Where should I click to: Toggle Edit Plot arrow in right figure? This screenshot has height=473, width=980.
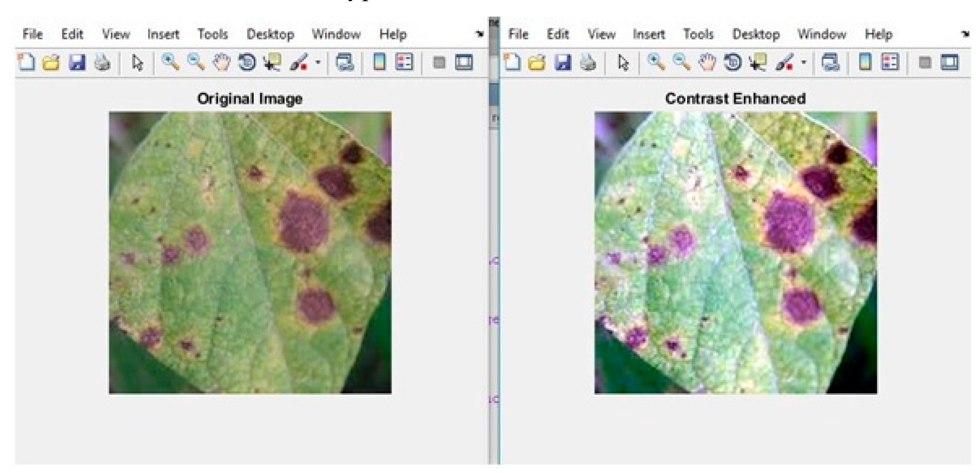pos(623,62)
